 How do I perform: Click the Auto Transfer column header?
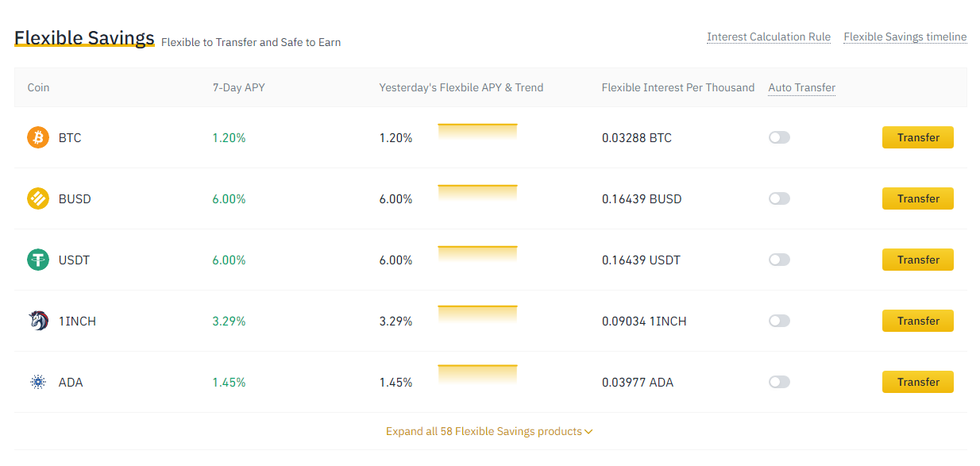point(802,87)
